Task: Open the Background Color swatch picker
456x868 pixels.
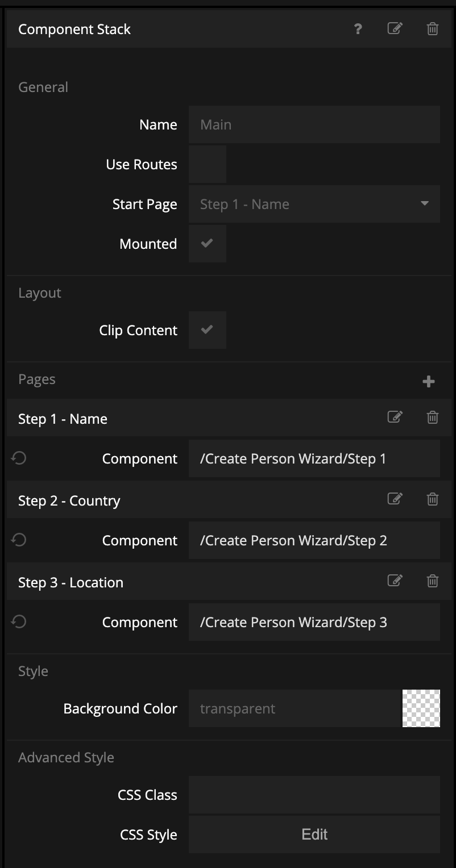Action: 421,708
